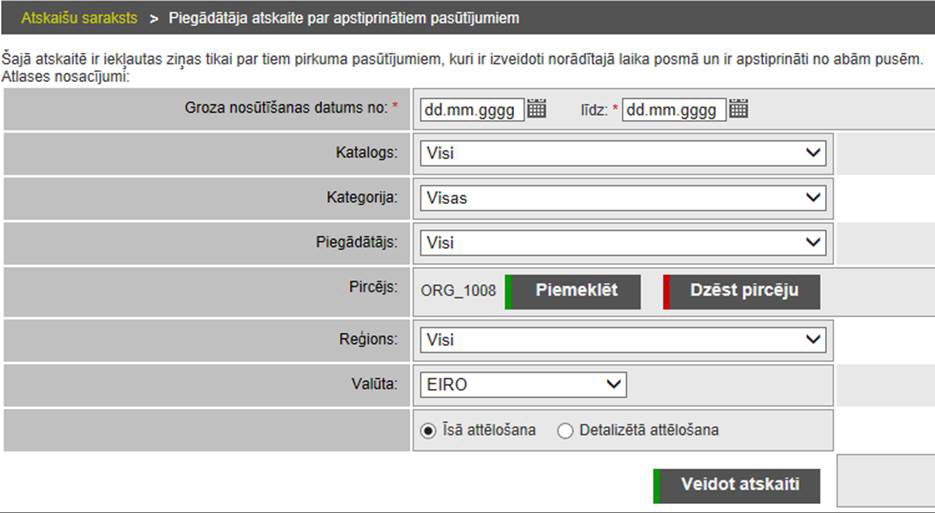Screen dimensions: 935x513
Task: Open the calendar picker for the start date
Action: 537,110
